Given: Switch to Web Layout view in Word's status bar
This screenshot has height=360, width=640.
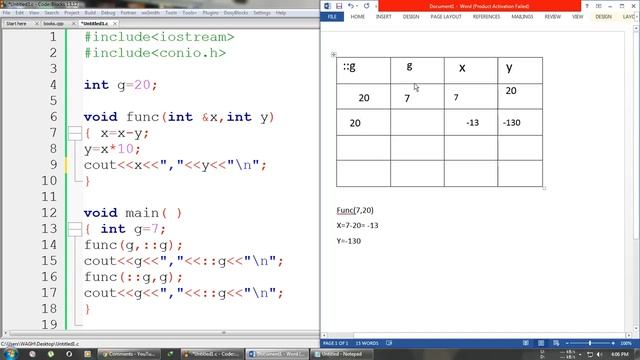Looking at the screenshot, I should coord(556,343).
